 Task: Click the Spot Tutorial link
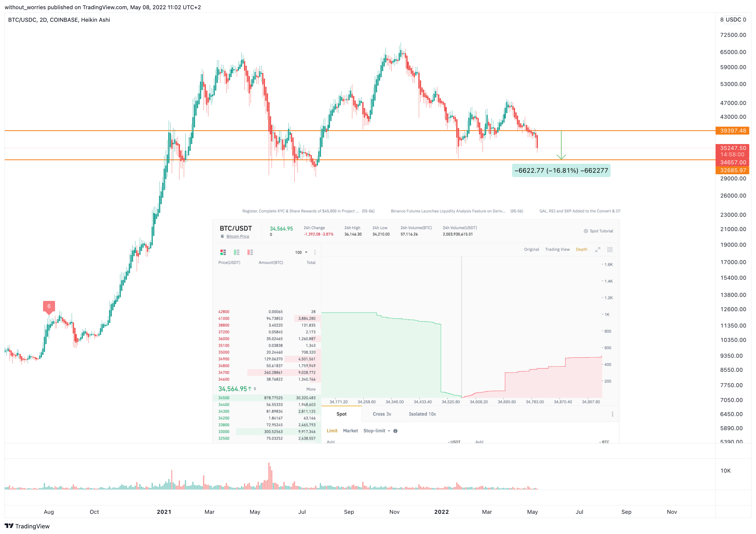coord(601,231)
